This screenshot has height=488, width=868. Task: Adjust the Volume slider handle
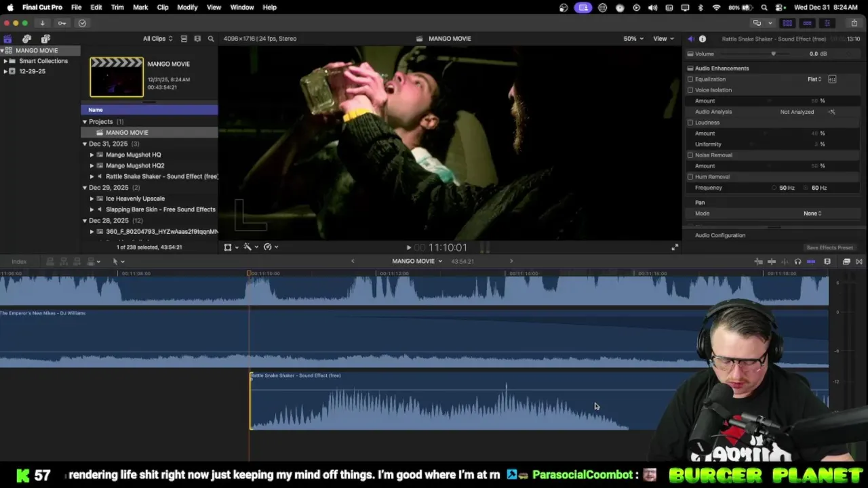click(x=773, y=54)
